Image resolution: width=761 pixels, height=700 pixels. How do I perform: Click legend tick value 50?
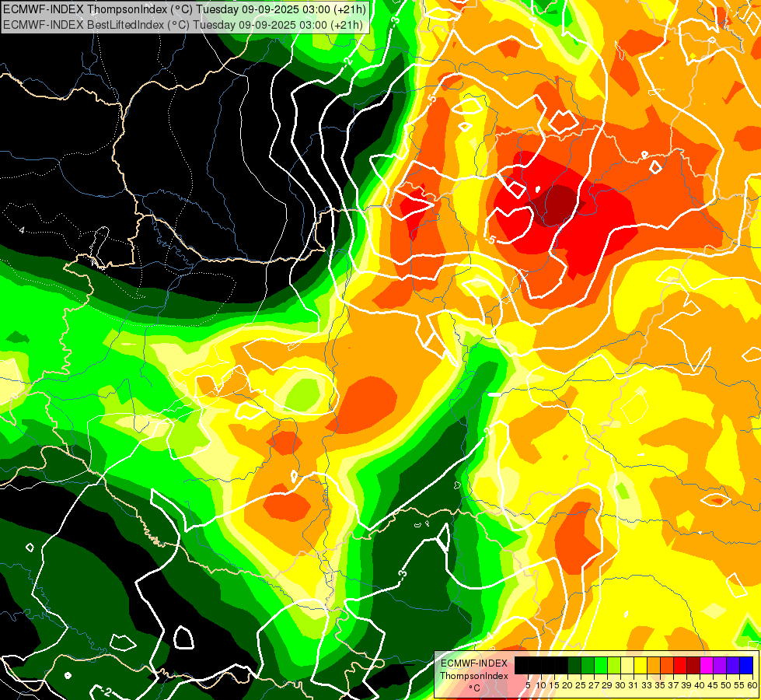click(727, 685)
